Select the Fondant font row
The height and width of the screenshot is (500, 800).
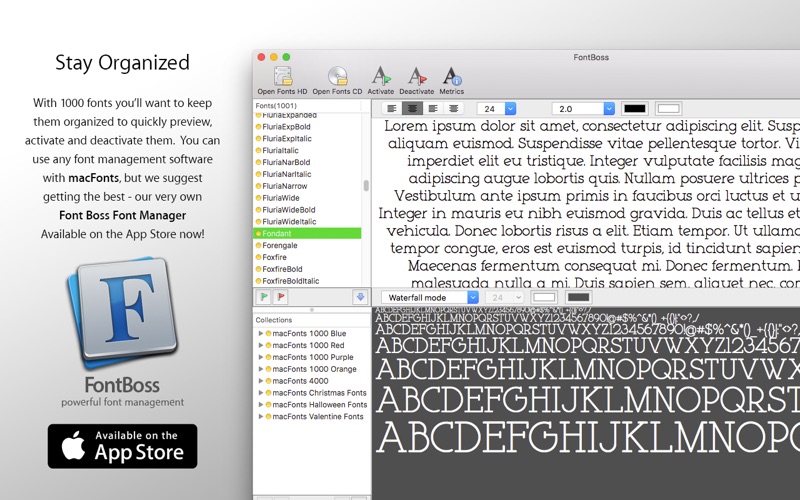307,233
